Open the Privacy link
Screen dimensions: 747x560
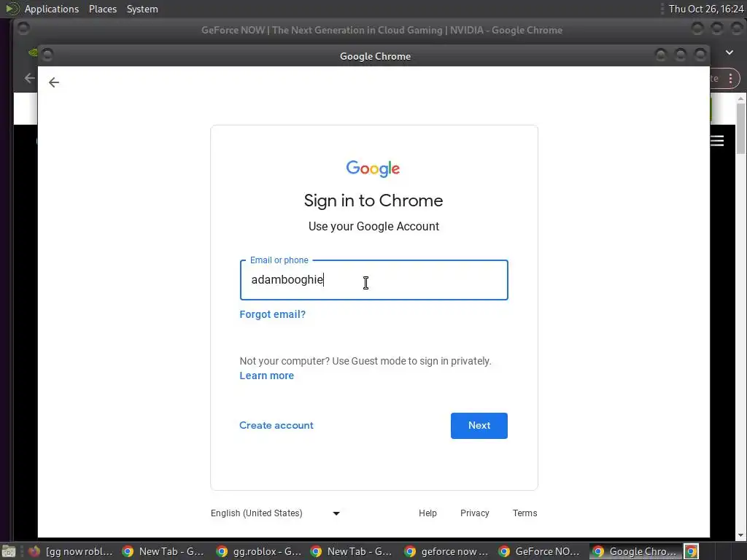pos(474,513)
